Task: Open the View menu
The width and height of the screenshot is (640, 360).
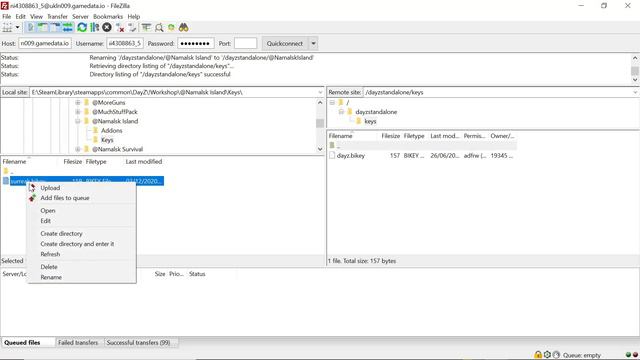Action: (36, 16)
